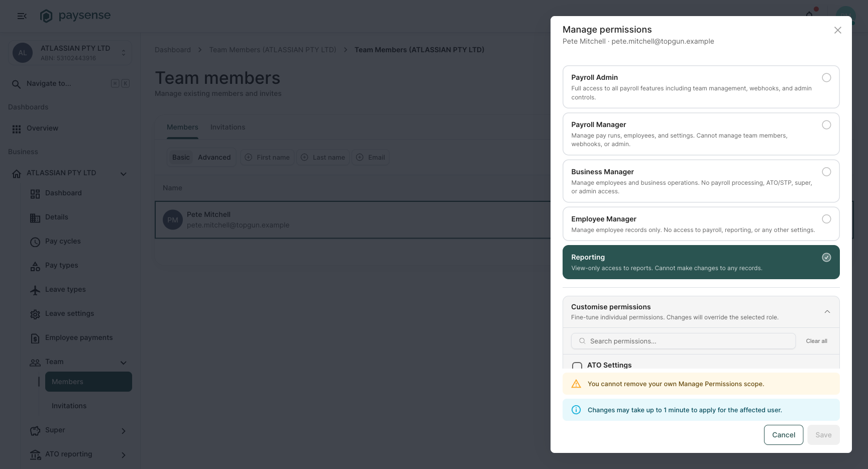This screenshot has width=868, height=469.
Task: Tick the ATO Settings checkbox
Action: pyautogui.click(x=577, y=366)
